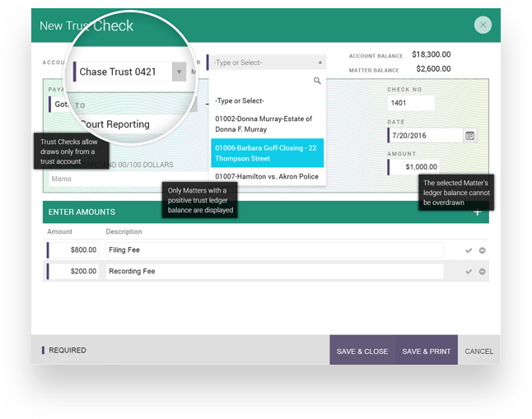
Task: Confirm the Filing Fee row with checkmark
Action: 469,250
